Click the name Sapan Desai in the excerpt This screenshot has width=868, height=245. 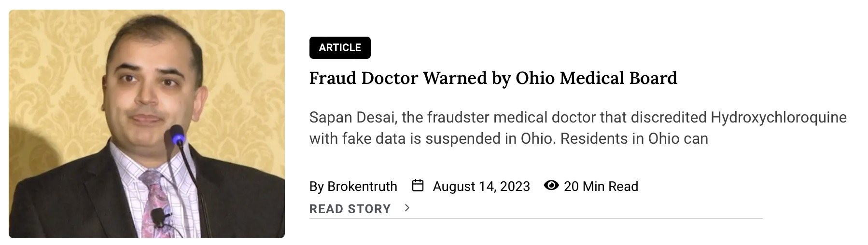[353, 118]
